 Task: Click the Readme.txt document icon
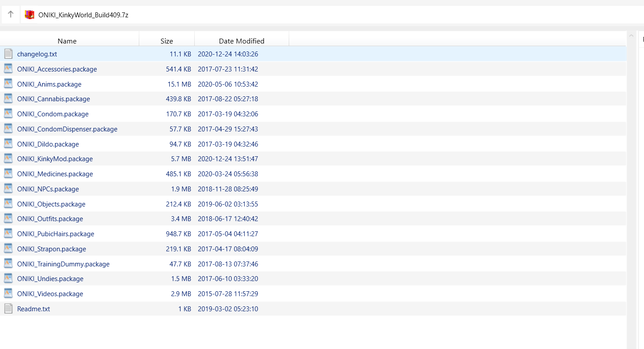click(8, 309)
